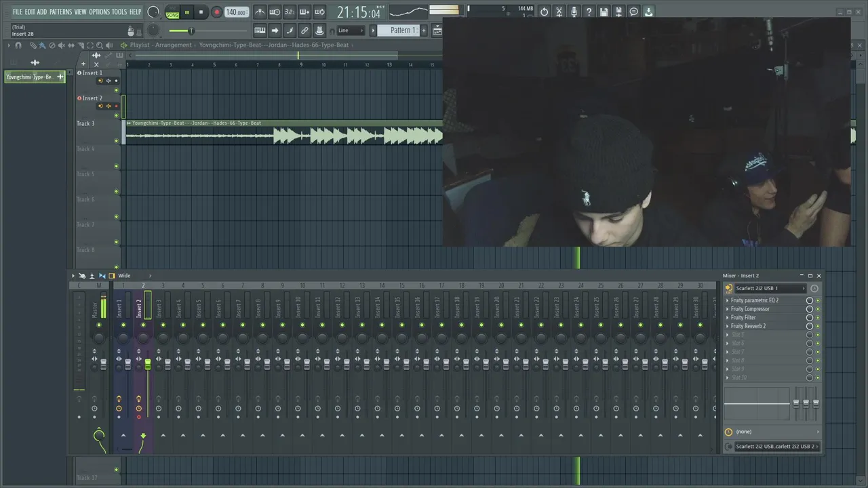Toggle the loop recording icon
The height and width of the screenshot is (488, 868).
tap(319, 12)
